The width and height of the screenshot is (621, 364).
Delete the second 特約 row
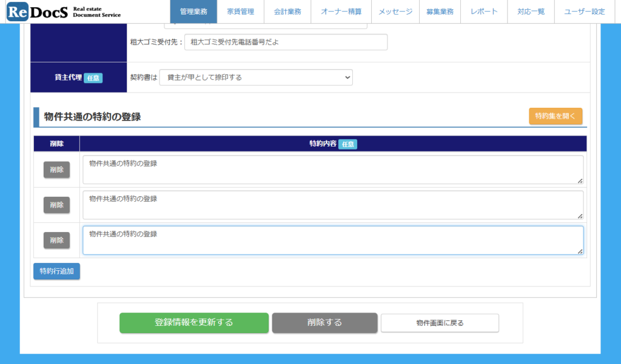56,205
